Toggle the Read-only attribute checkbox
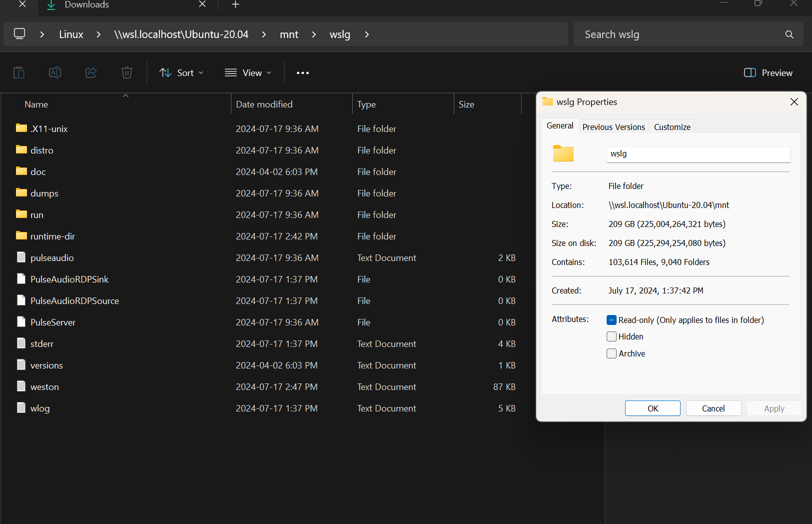 point(612,320)
